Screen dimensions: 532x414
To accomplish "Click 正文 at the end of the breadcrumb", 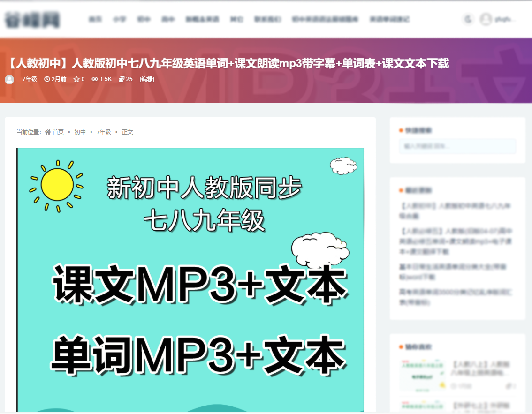I will pyautogui.click(x=128, y=132).
